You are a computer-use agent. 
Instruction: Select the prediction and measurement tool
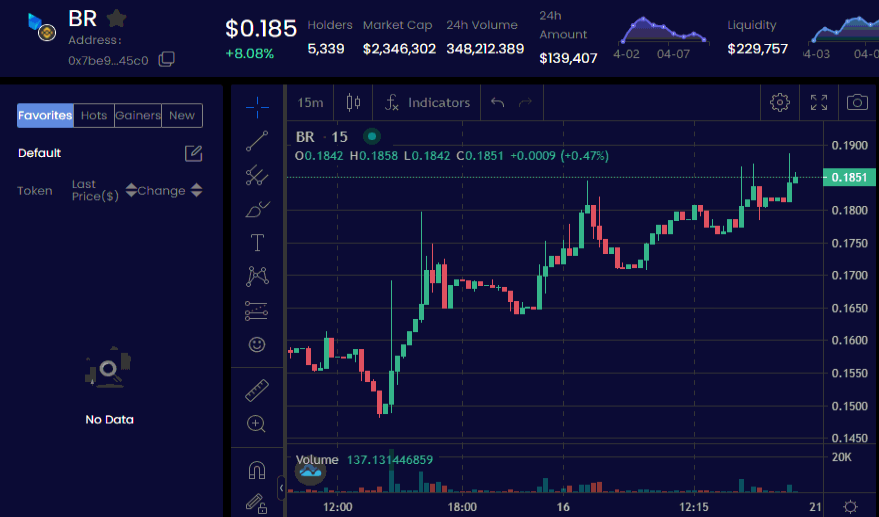[256, 311]
